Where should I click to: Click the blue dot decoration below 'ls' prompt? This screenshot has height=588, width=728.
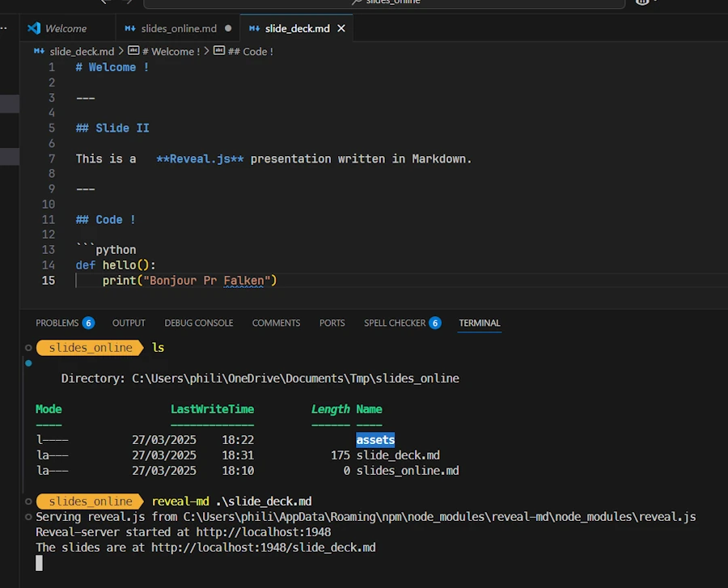click(28, 363)
